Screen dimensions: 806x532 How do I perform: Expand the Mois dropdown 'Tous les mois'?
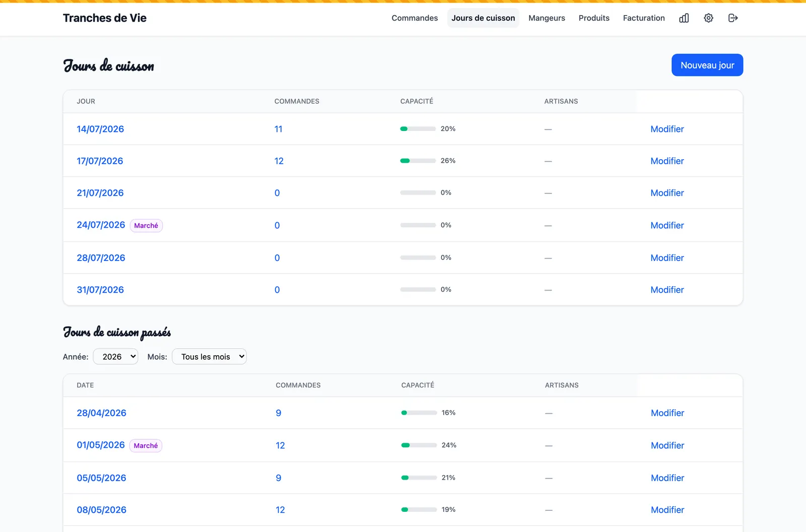(209, 357)
